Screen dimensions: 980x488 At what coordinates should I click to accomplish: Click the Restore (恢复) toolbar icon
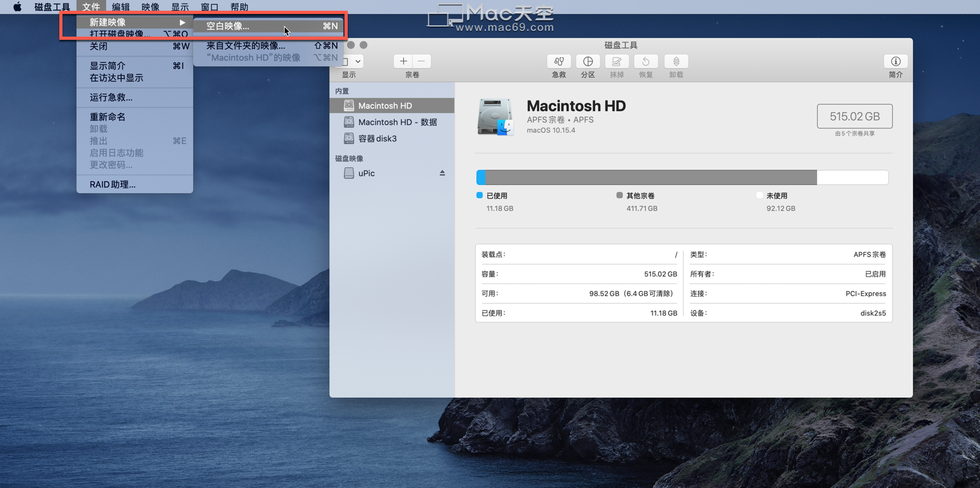click(646, 61)
